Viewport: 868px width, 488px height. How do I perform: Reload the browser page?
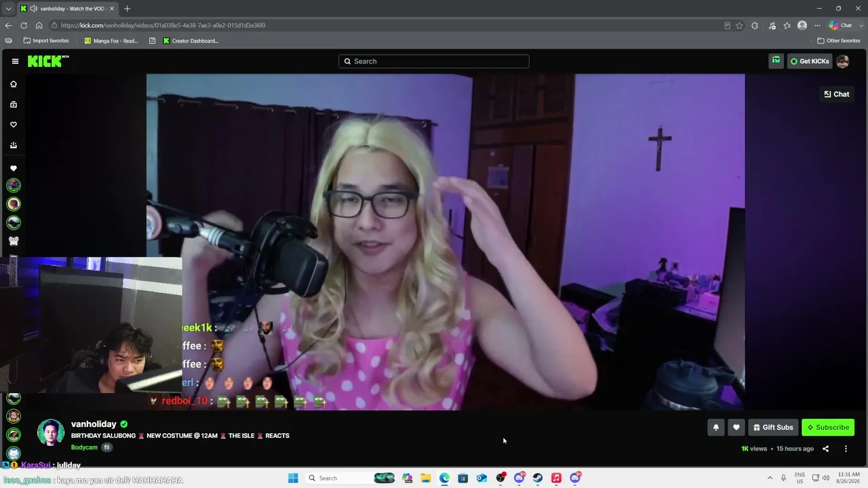tap(24, 25)
